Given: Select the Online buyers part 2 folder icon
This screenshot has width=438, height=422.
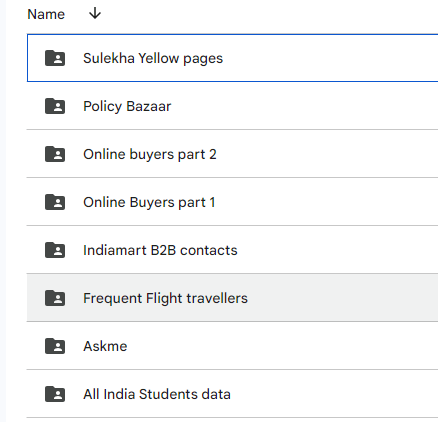Looking at the screenshot, I should [x=55, y=154].
